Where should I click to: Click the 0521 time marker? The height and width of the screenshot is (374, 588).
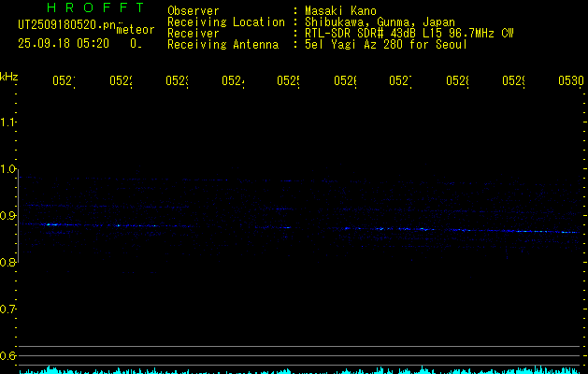tap(64, 80)
